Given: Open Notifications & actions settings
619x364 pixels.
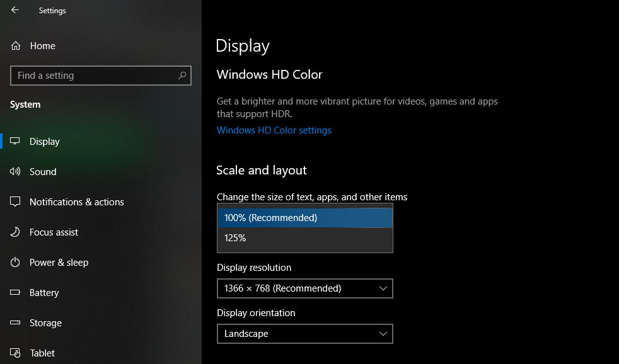Looking at the screenshot, I should pos(76,202).
